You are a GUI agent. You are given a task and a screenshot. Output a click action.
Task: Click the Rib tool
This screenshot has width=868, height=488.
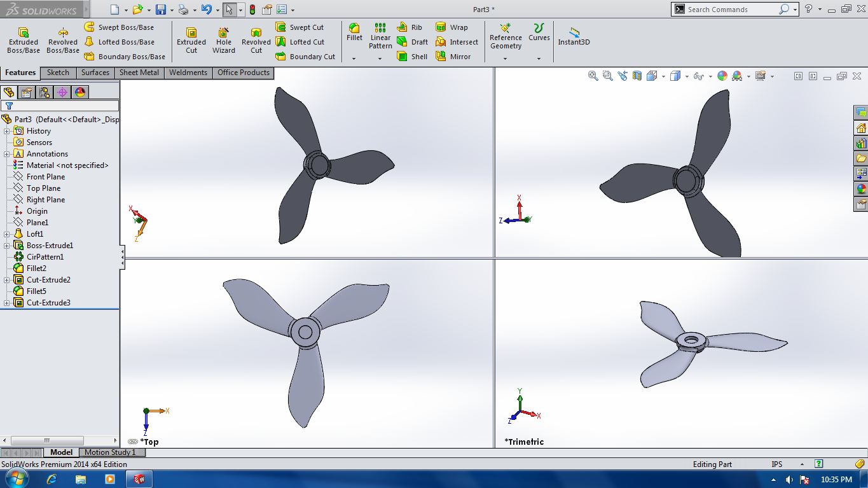click(410, 27)
